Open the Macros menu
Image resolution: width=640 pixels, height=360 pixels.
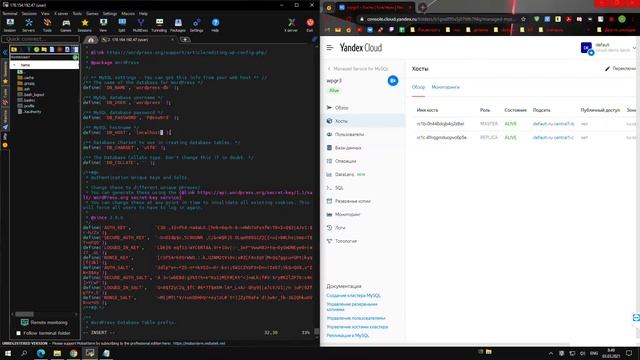tap(128, 13)
